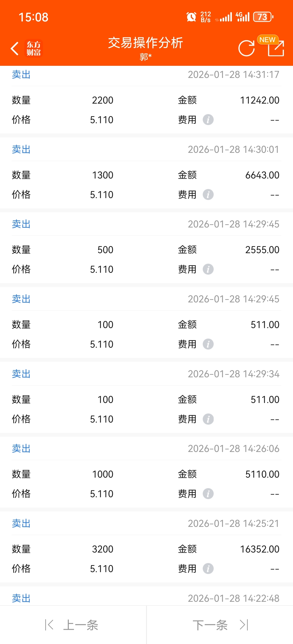Tap fee info icon for 14:30:01 trade
Image resolution: width=293 pixels, height=644 pixels.
coord(208,195)
